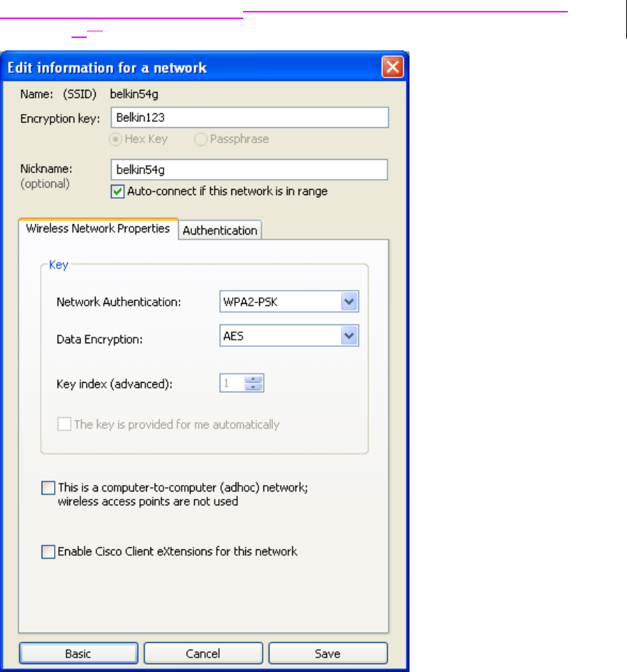
Task: Switch to the Authentication tab
Action: [220, 230]
